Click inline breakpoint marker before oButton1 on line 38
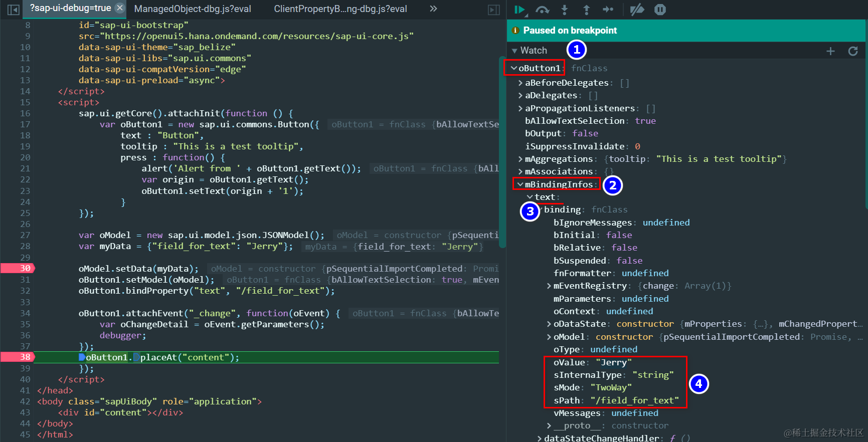Viewport: 868px width, 442px height. (82, 357)
